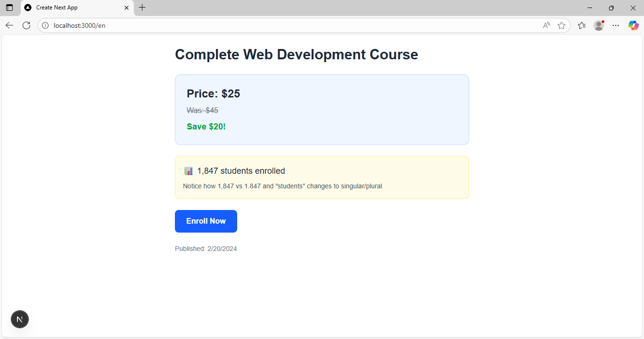Click the 1,847 students enrolled text
Viewport: 644px width, 339px height.
pos(241,171)
